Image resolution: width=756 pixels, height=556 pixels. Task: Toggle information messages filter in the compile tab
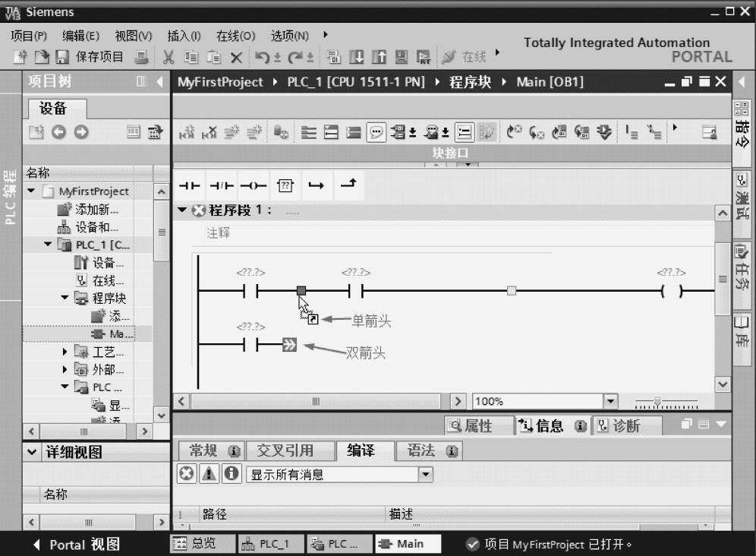coord(232,474)
